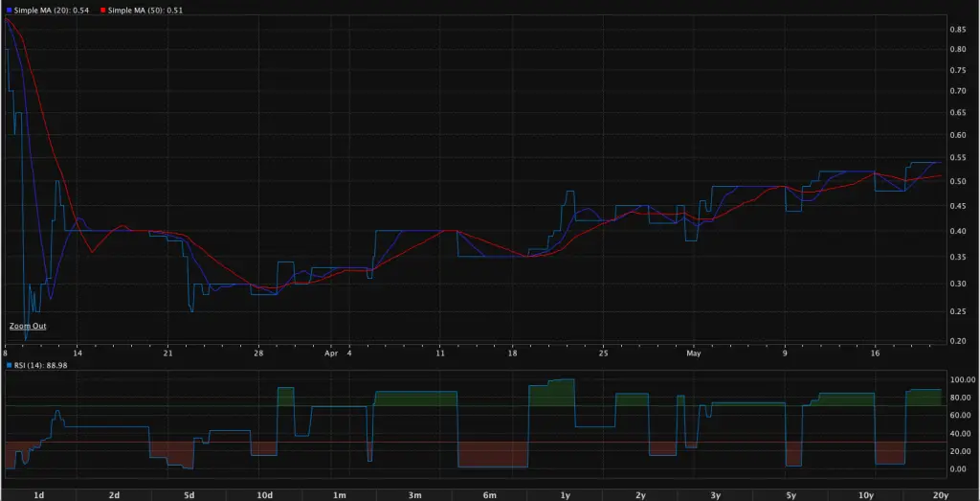
Task: Select the 10d range tab
Action: (265, 494)
